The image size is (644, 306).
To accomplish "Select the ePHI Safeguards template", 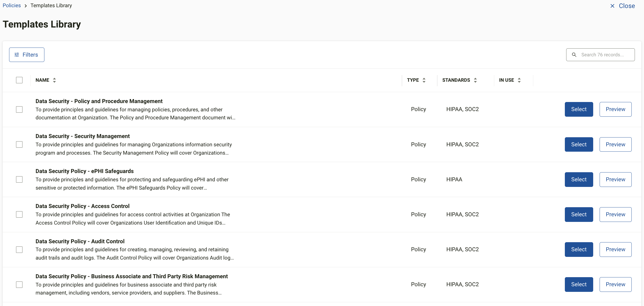I will (x=579, y=179).
